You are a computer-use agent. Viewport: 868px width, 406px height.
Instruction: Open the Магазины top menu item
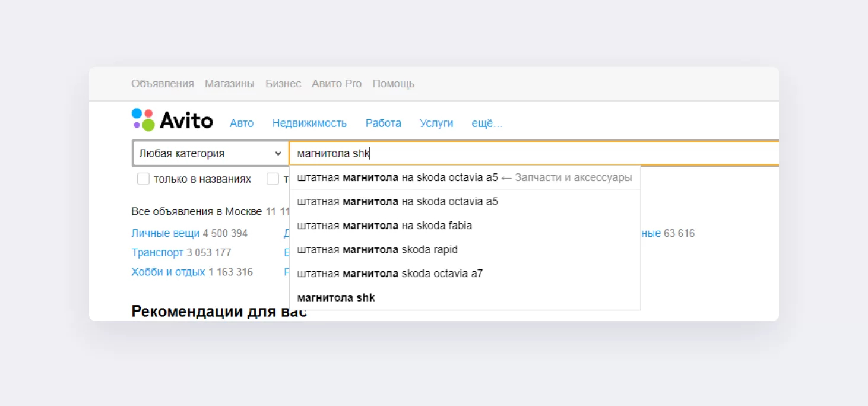[230, 84]
